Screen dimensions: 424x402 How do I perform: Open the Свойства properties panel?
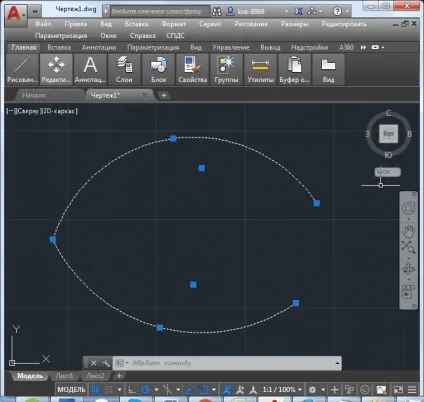[193, 69]
